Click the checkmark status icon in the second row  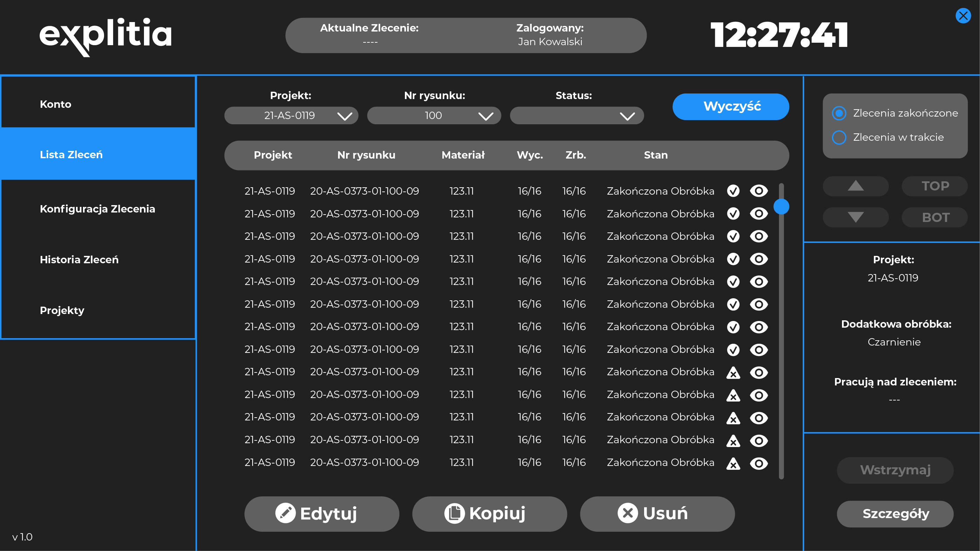click(x=733, y=214)
